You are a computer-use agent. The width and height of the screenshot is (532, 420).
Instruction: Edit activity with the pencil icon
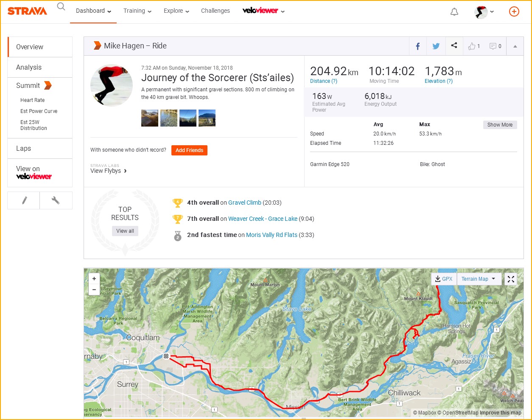(24, 200)
